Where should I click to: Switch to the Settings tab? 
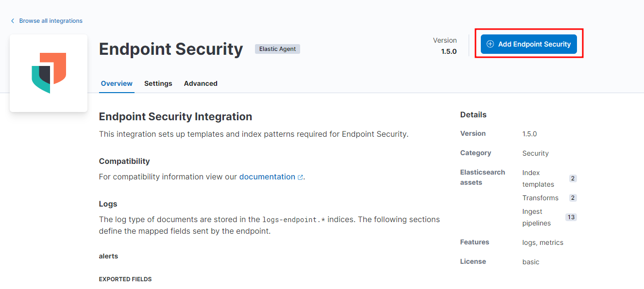tap(158, 83)
